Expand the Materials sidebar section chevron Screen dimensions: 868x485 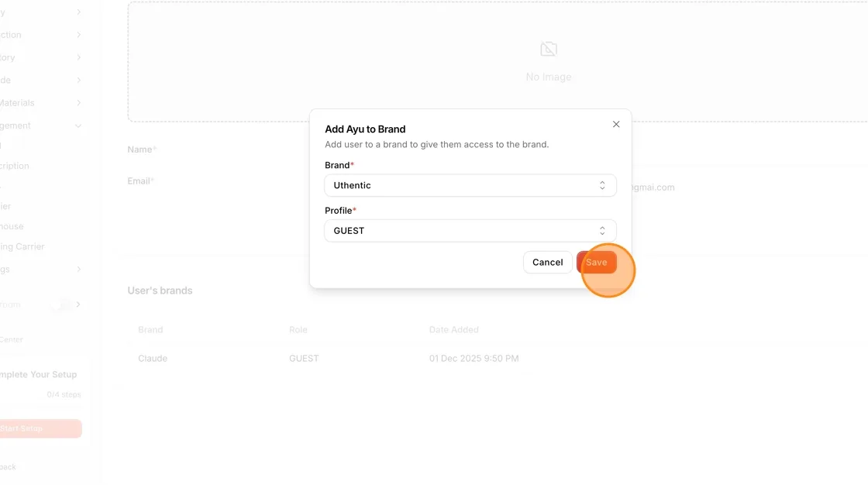[x=78, y=103]
